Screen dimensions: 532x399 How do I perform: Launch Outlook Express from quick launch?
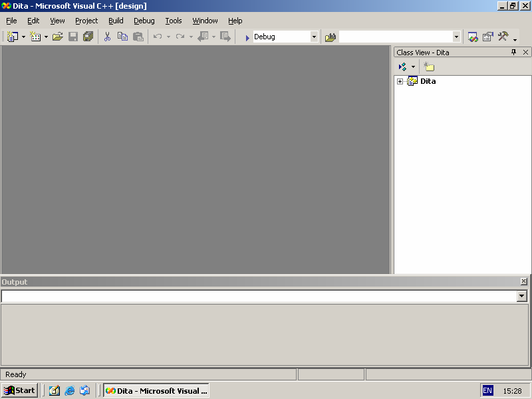[85, 390]
